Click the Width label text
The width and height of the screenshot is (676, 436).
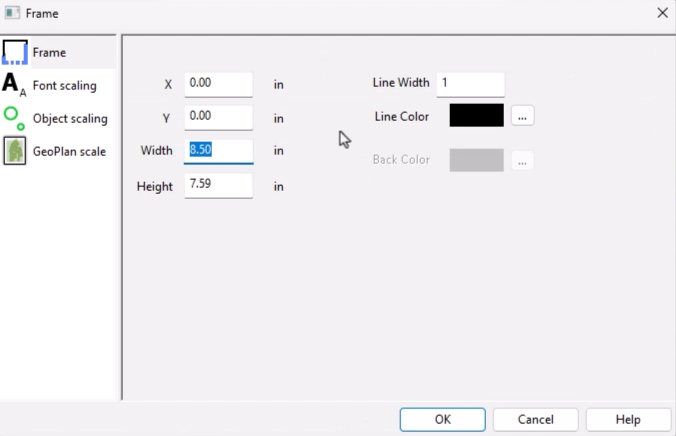[x=156, y=151]
